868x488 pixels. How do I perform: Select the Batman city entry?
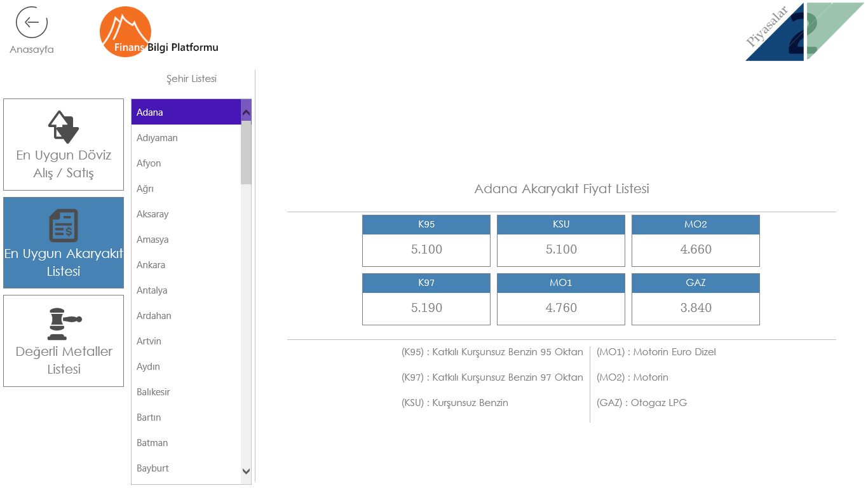click(x=153, y=443)
